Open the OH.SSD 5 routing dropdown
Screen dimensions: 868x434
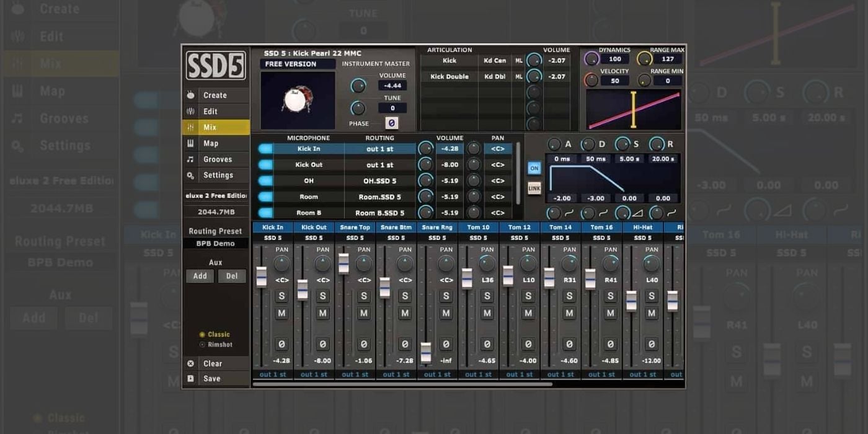click(x=380, y=181)
